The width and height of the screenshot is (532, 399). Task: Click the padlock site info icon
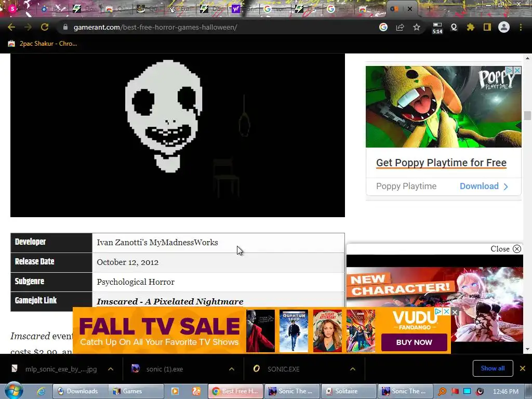tap(65, 27)
